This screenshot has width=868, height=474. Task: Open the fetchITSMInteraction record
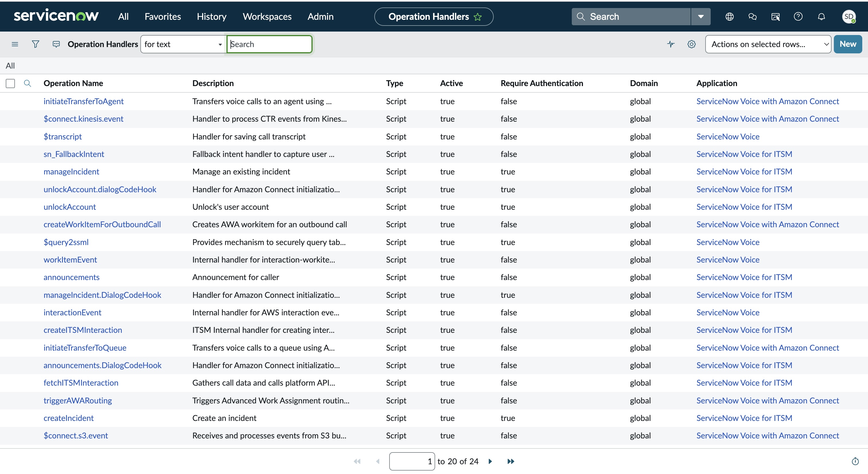[81, 383]
